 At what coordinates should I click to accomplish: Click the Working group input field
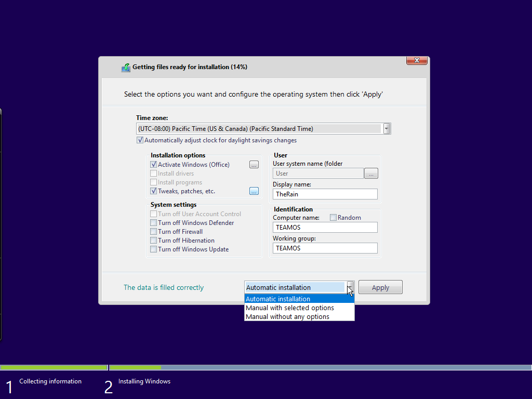[325, 248]
